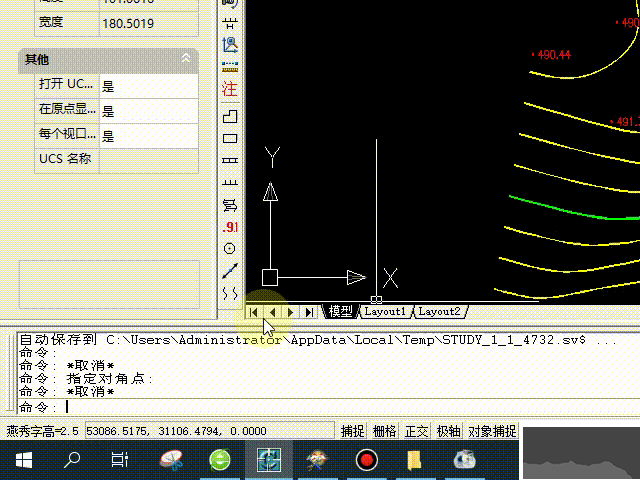Select the stepped polygon tool icon
Image resolution: width=640 pixels, height=480 pixels.
point(230,117)
